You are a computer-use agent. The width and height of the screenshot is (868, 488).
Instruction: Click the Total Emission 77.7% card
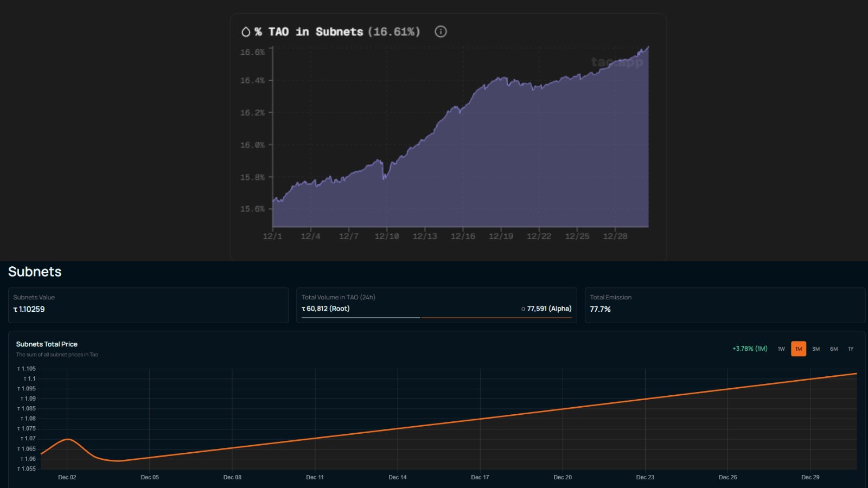(724, 305)
